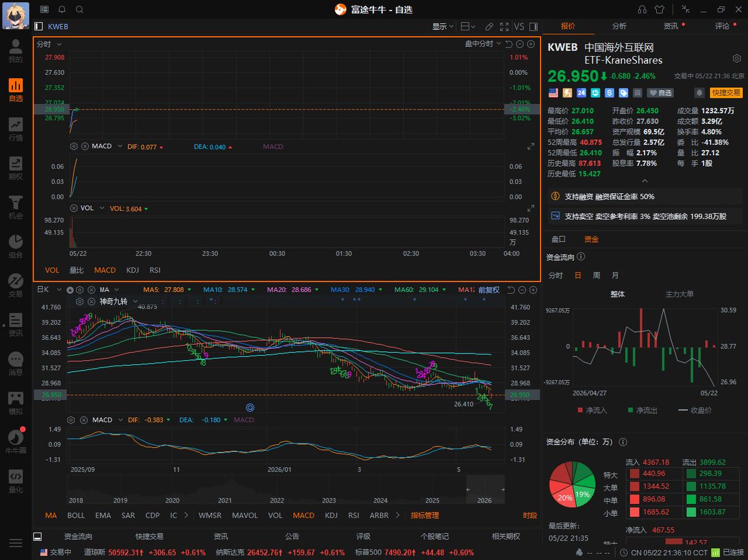Open MACD settings gear in intraday chart
Screen dimensions: 748x560
[74, 146]
